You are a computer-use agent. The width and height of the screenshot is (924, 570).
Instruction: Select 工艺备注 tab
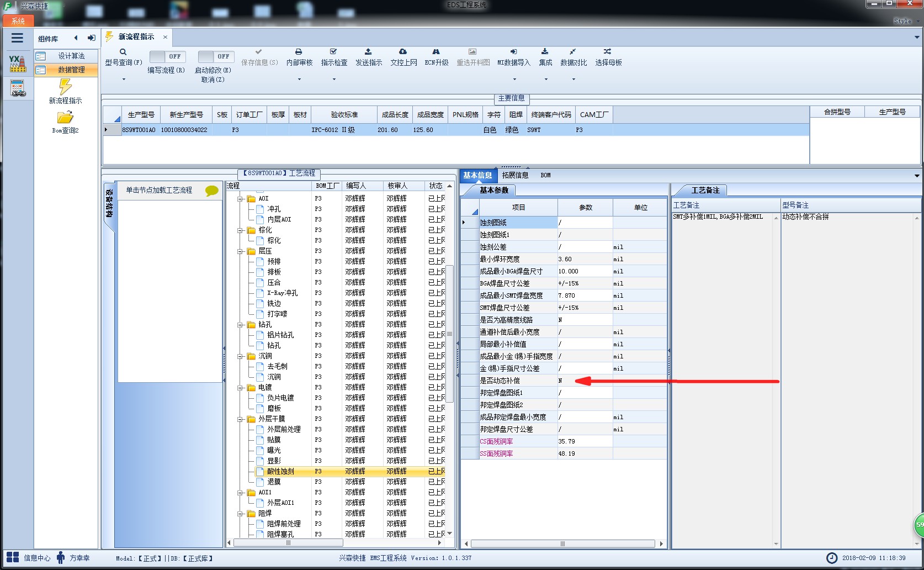click(705, 190)
